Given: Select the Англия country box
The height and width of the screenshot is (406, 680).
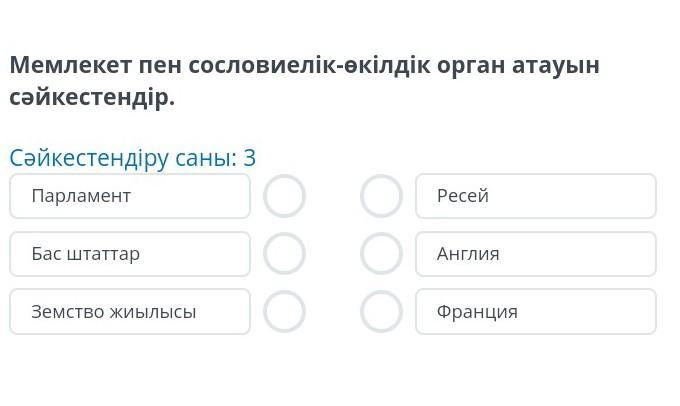Looking at the screenshot, I should tap(535, 254).
